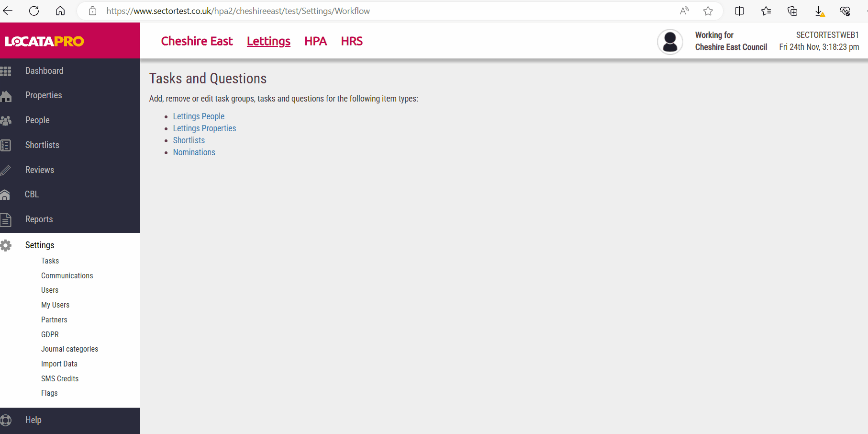Click the date and time text

[x=819, y=47]
